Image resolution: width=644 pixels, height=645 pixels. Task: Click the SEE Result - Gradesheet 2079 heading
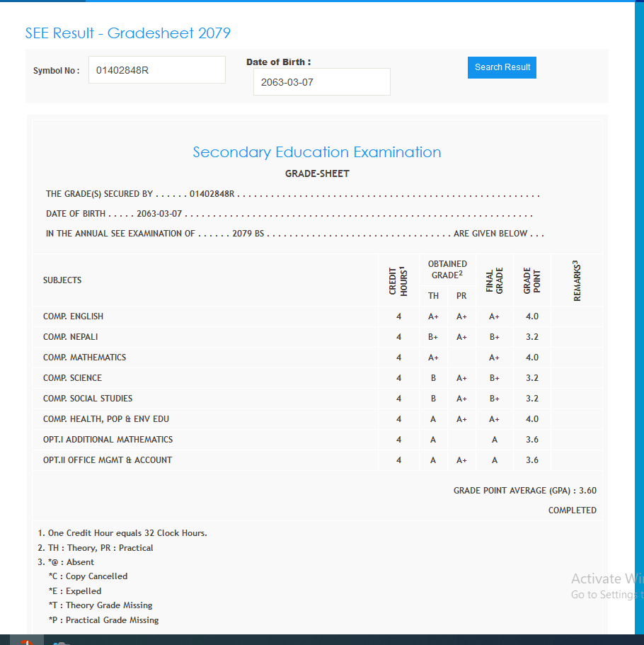[127, 33]
